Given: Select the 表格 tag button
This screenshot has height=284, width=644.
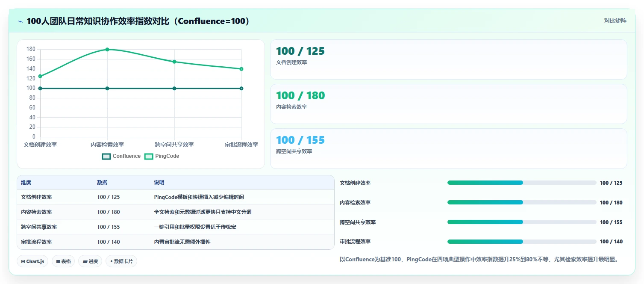Looking at the screenshot, I should click(63, 261).
